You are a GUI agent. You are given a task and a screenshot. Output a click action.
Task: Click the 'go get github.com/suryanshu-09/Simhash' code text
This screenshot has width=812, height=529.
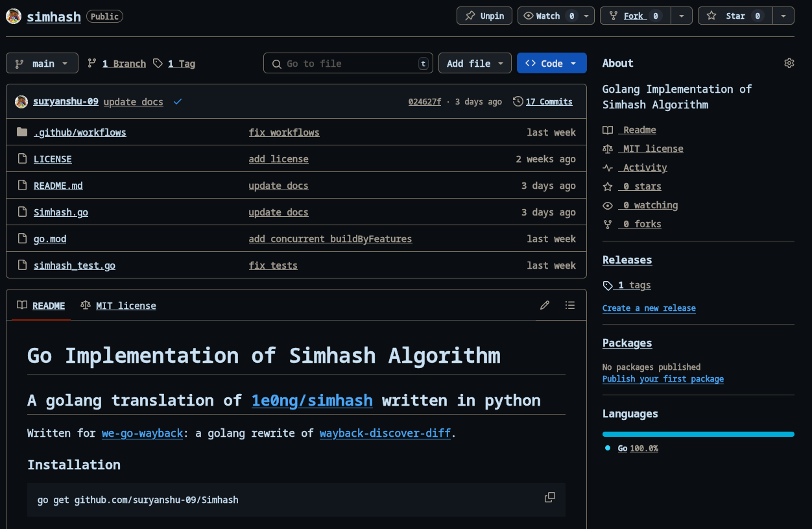[x=138, y=500]
